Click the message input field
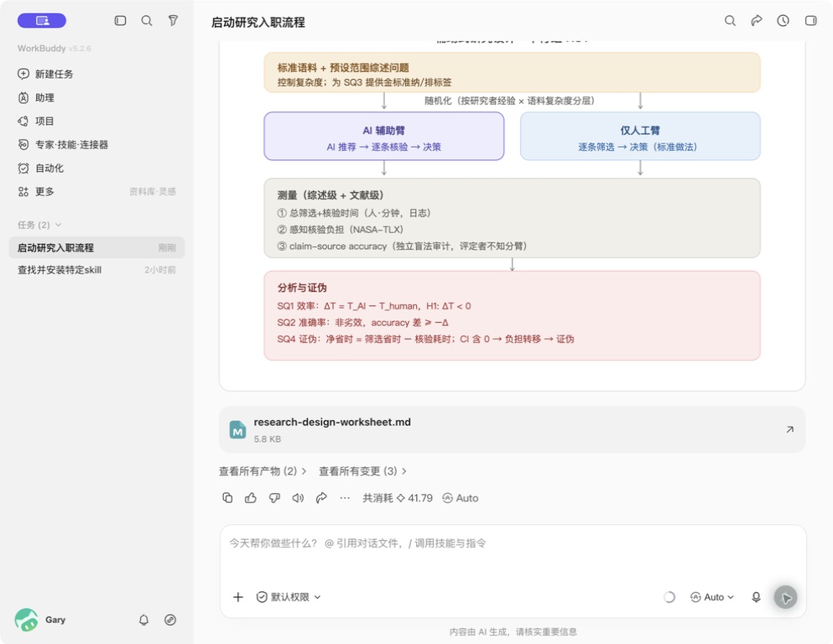The height and width of the screenshot is (644, 833). pos(513,552)
